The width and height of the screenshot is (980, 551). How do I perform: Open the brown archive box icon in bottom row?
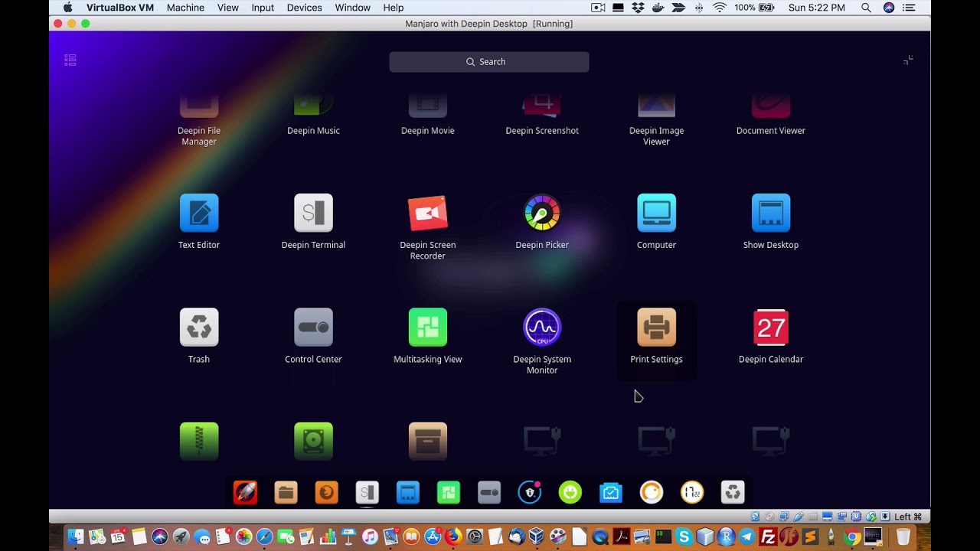pos(428,442)
